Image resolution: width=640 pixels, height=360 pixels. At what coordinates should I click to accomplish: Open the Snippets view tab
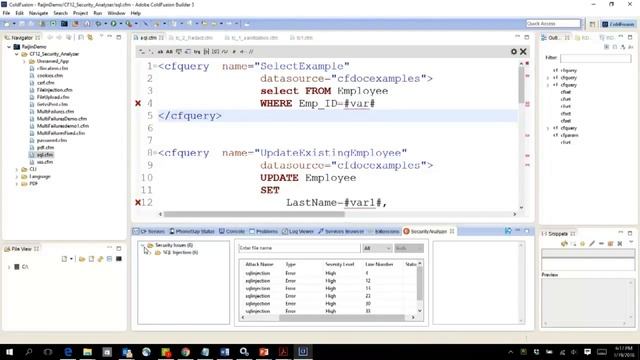pos(558,233)
